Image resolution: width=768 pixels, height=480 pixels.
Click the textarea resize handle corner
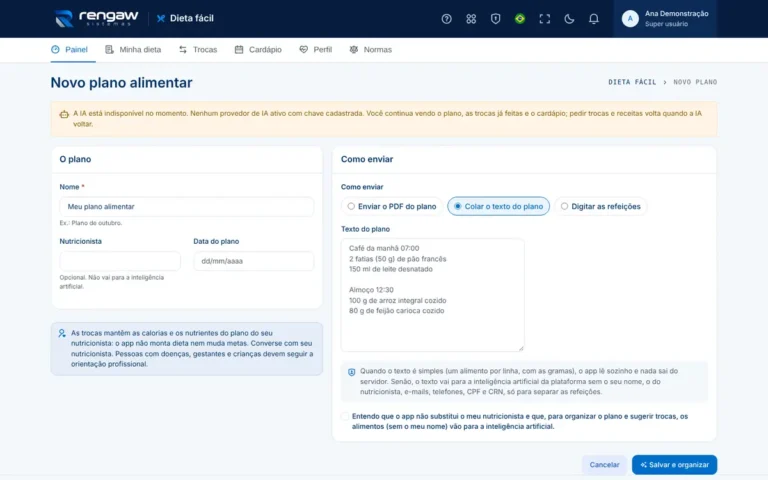pyautogui.click(x=521, y=348)
